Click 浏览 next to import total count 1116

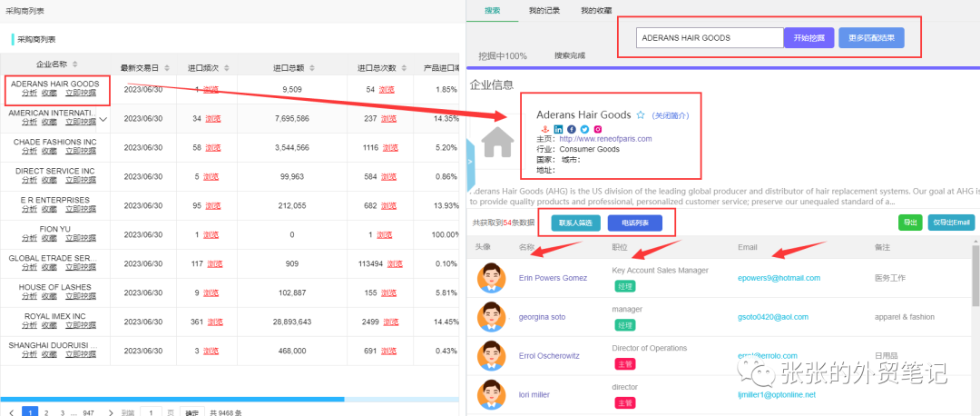[390, 148]
